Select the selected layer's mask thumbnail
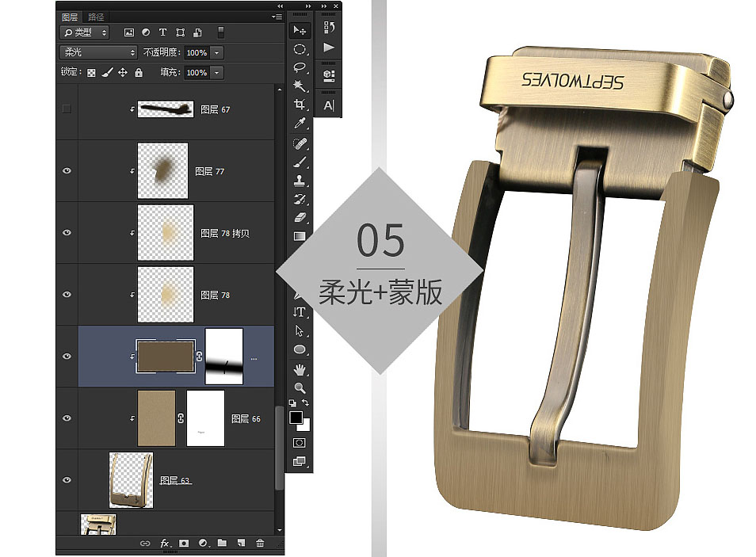756x557 pixels. [x=224, y=357]
